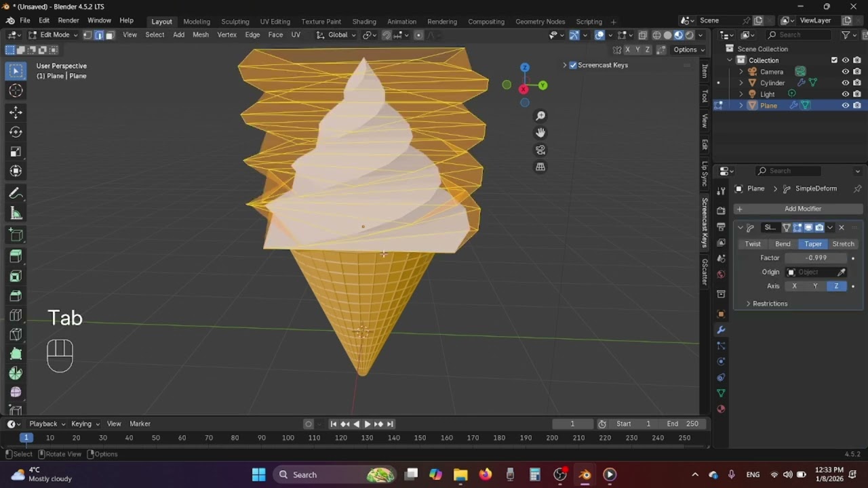Hide the Cylinder object in outliner
This screenshot has width=868, height=488.
pyautogui.click(x=846, y=83)
